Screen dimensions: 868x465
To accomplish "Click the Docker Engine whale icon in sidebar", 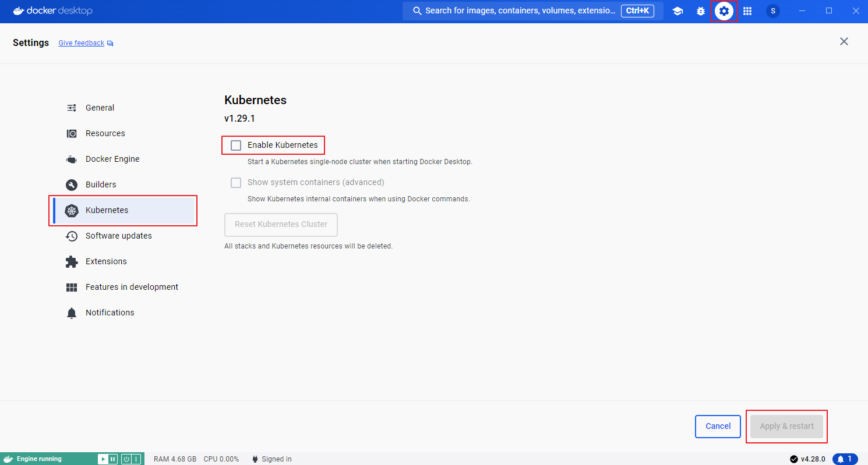I will tap(72, 159).
